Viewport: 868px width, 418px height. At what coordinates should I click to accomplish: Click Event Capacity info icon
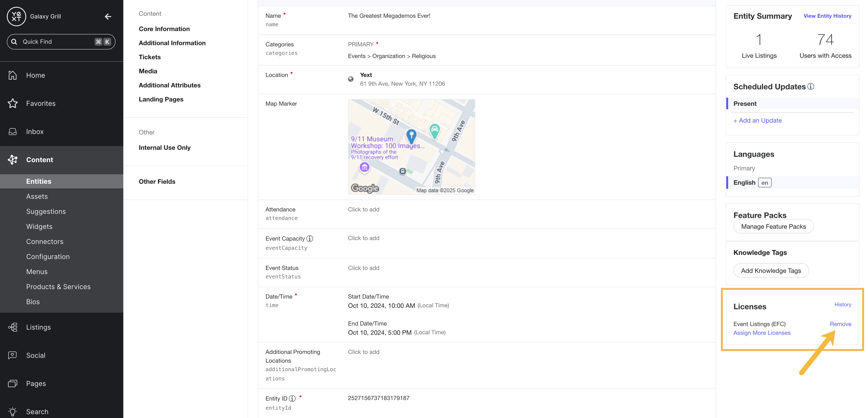pos(310,239)
